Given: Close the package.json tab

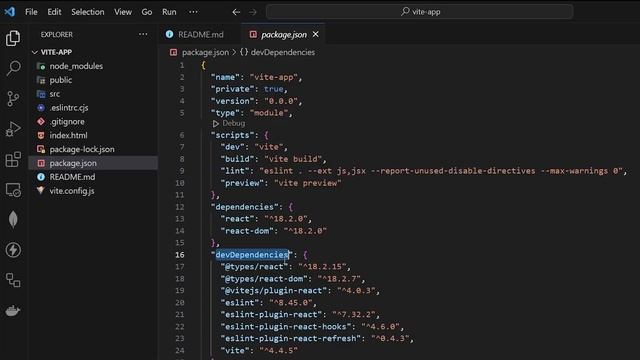Looking at the screenshot, I should point(316,34).
